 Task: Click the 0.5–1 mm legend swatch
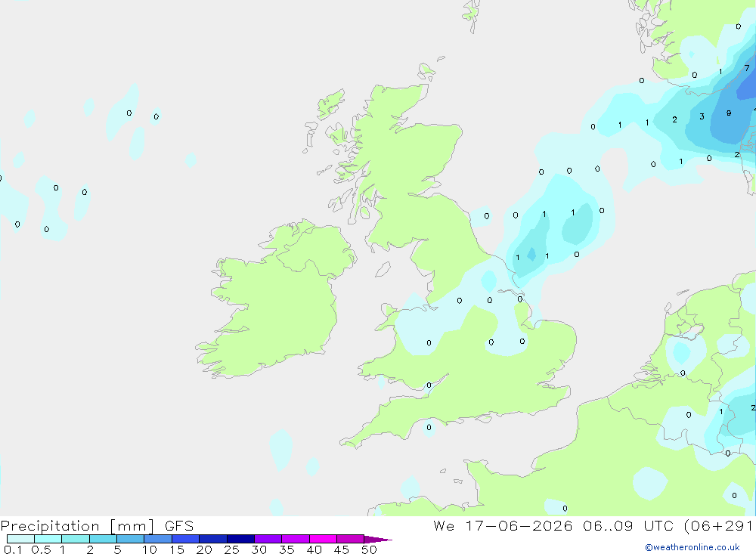(x=48, y=539)
